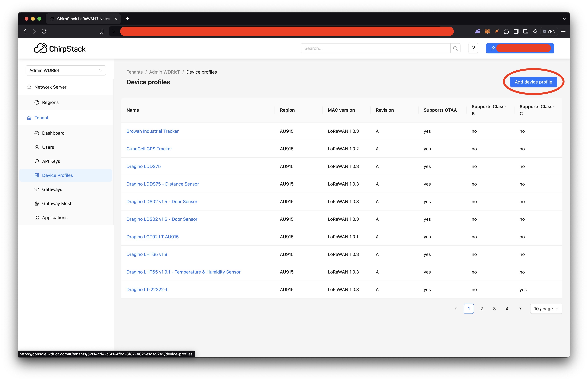Click Add device profile button
Image resolution: width=588 pixels, height=381 pixels.
click(533, 82)
